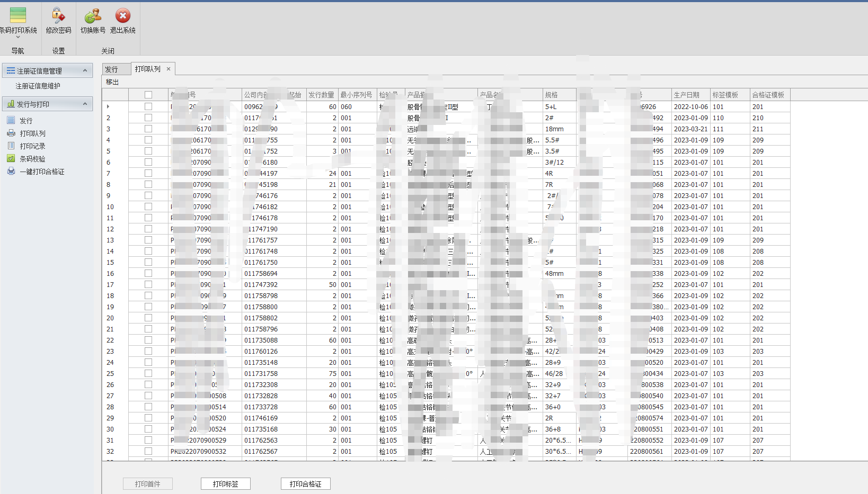Check the checkbox in row 25

148,373
